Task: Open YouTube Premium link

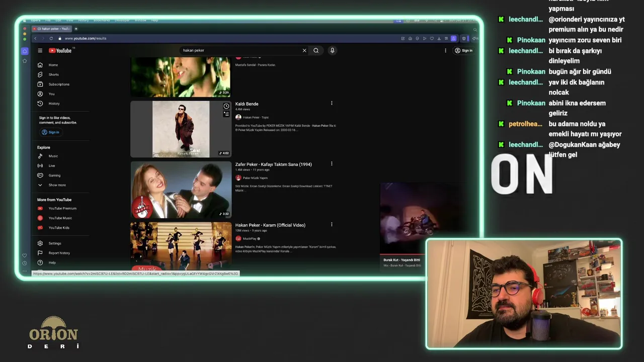Action: tap(57, 208)
